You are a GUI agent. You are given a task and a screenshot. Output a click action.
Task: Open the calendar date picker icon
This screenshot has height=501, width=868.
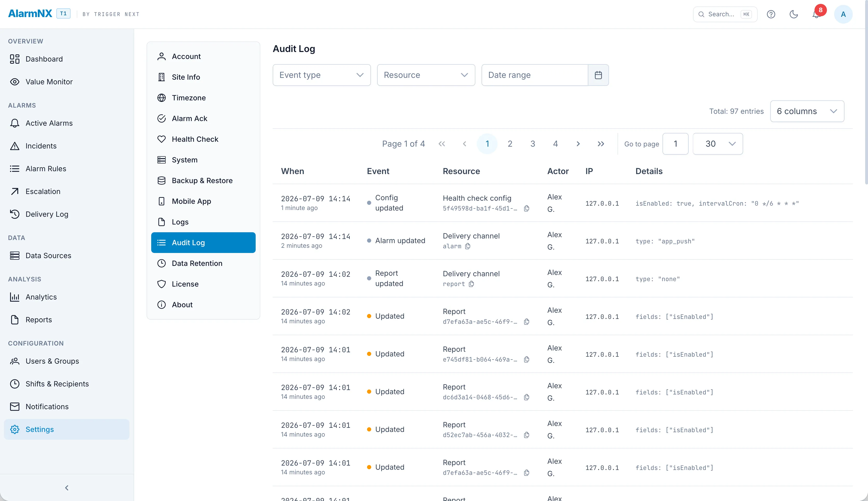click(x=598, y=75)
